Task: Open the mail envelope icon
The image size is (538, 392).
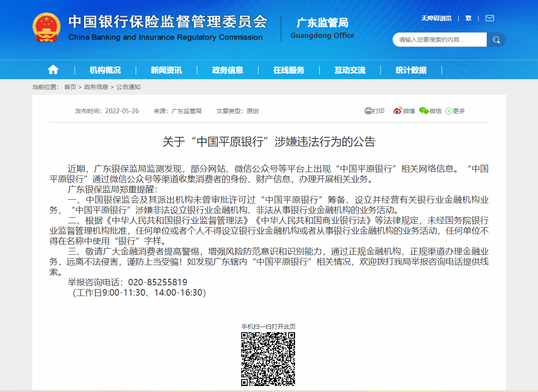Action: [489, 18]
